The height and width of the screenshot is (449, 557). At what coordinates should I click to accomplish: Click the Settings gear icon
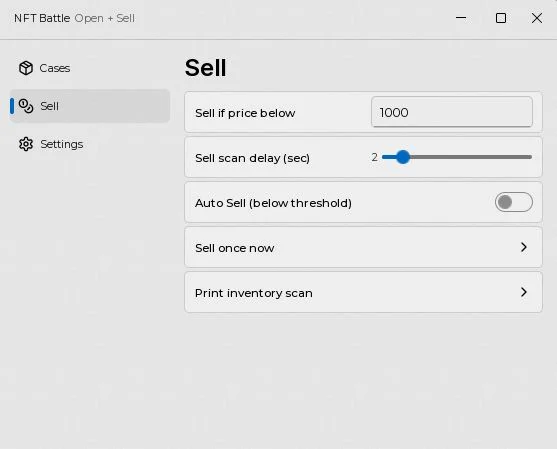tap(26, 144)
